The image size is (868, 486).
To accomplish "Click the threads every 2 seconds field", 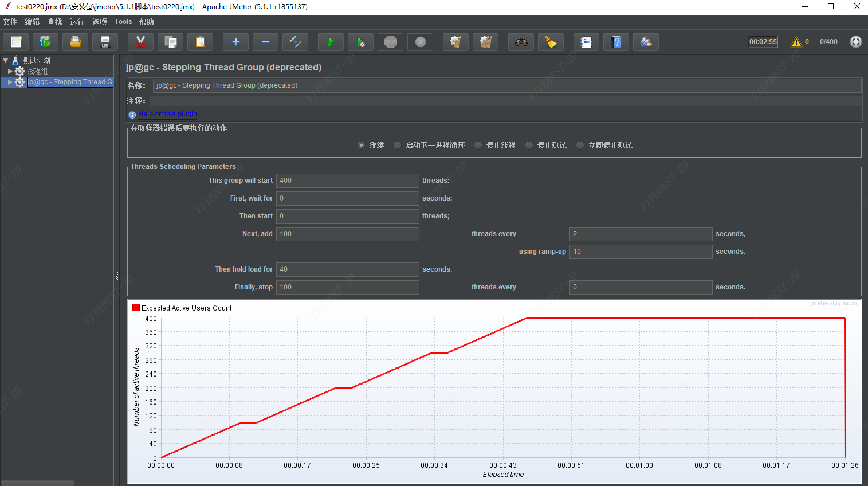I will 641,234.
